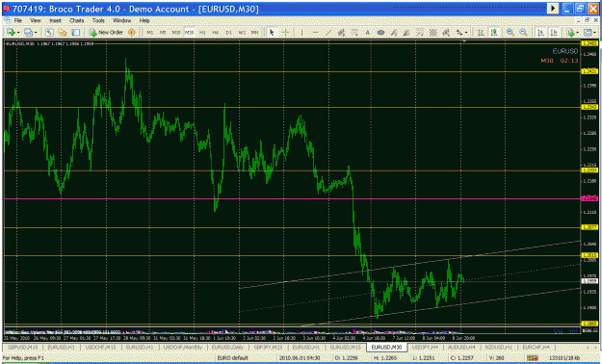Open the Tools menu
Viewport: 602px width, 364px height.
[x=98, y=20]
